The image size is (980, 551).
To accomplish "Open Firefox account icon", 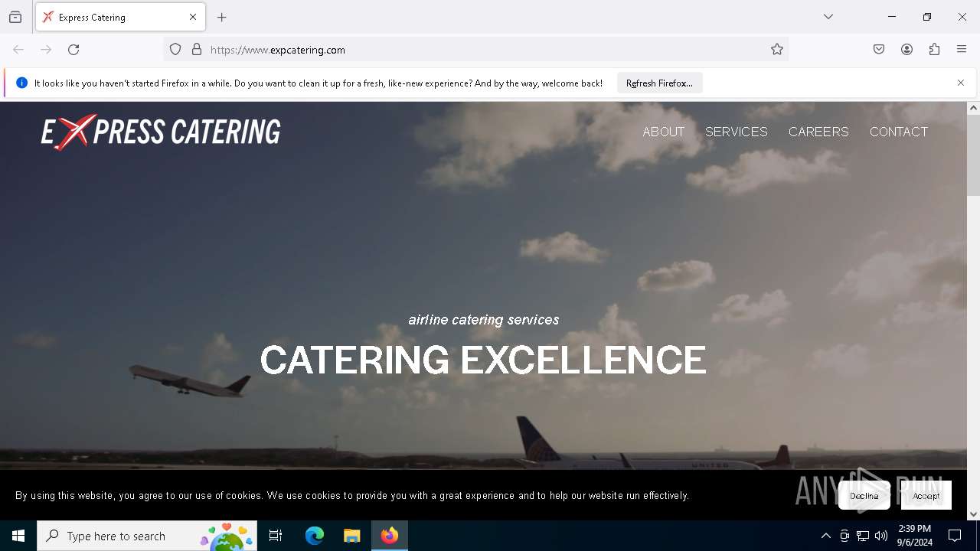I will point(906,50).
